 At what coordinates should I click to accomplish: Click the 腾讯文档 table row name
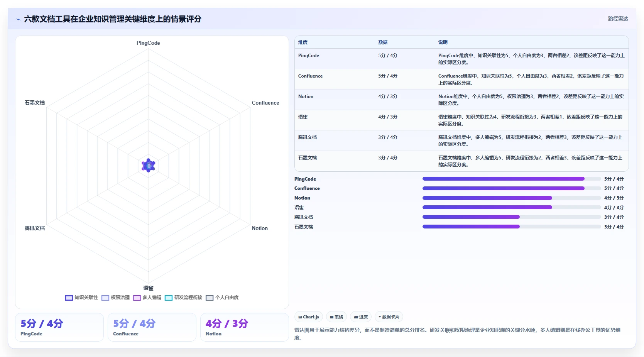coord(308,137)
